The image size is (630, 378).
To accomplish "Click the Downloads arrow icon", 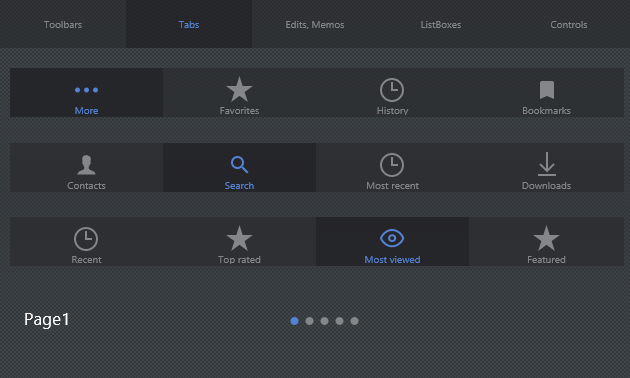I will coord(546,164).
